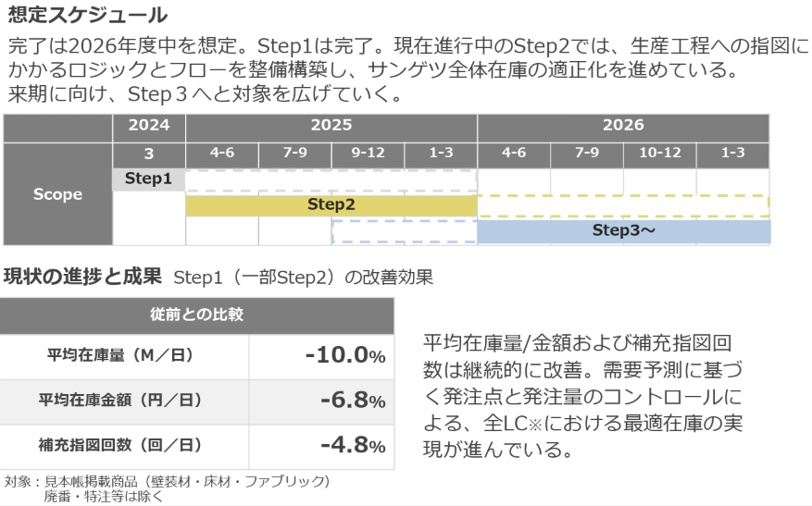Click the Scope row label cell
Viewport: 812px width, 506px height.
pos(58,194)
